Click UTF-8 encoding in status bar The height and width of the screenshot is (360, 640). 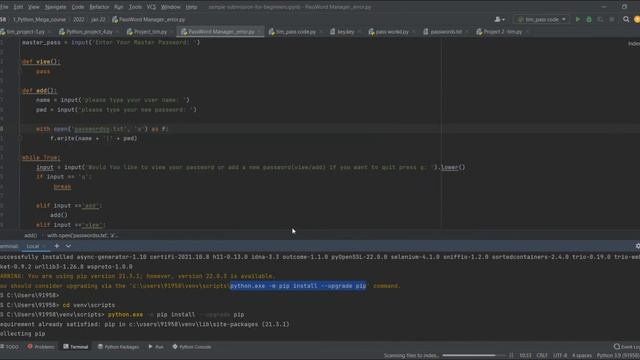(560, 355)
